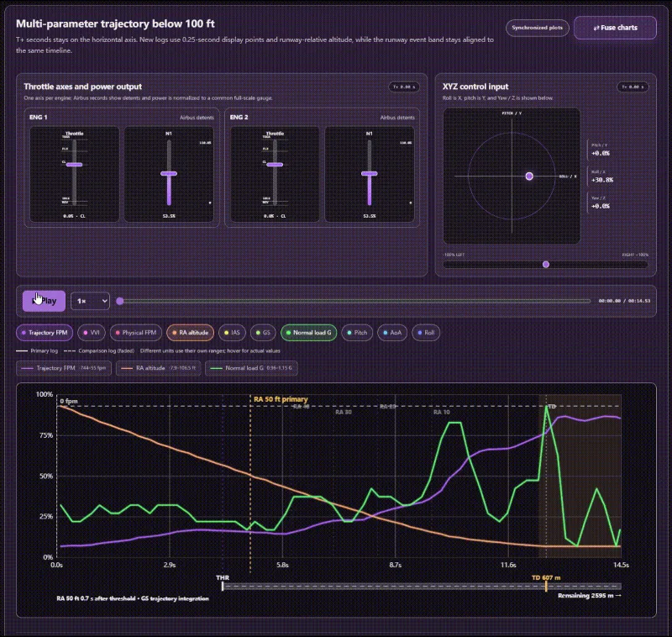Open the 1× playback speed dropdown
This screenshot has width=672, height=637.
point(90,301)
